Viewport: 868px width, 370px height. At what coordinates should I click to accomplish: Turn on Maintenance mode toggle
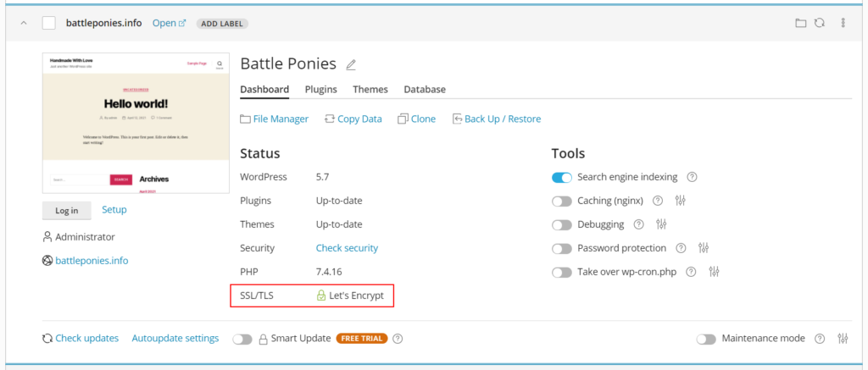(x=706, y=339)
